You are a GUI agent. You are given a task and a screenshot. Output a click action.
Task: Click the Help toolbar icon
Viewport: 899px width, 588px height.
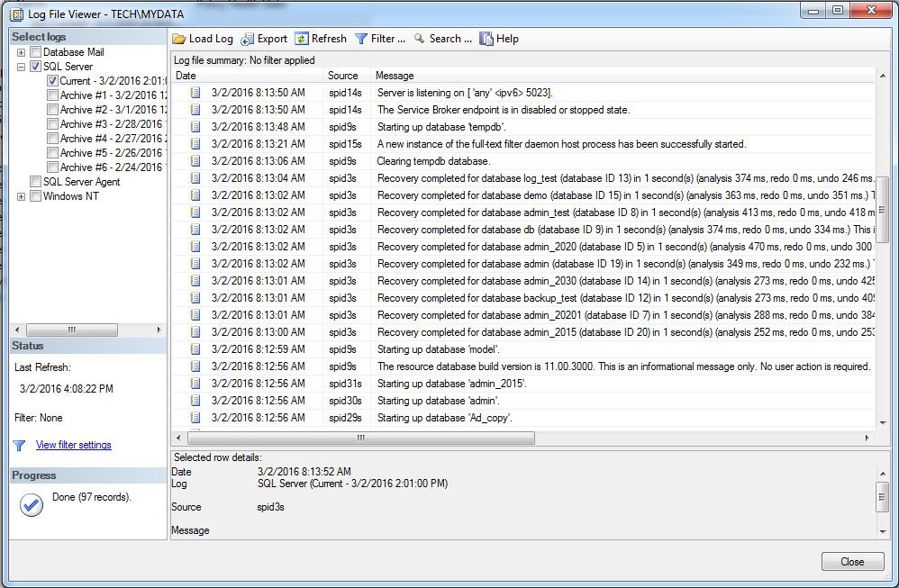(486, 39)
